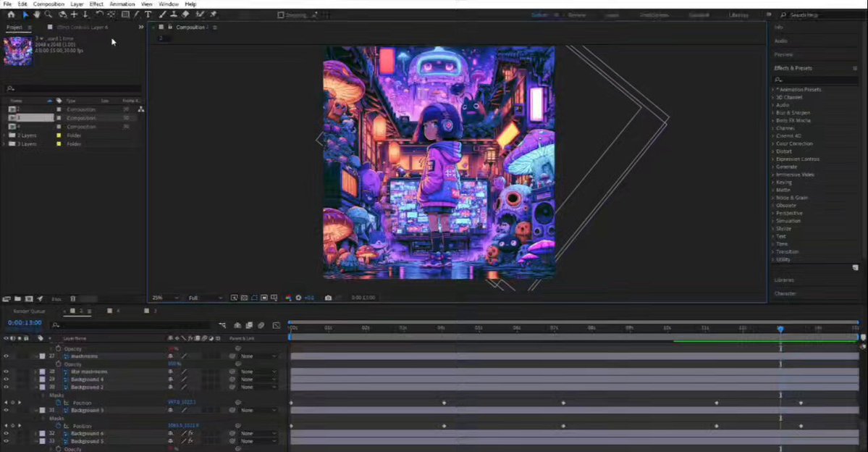Expand Animation Presets category
The width and height of the screenshot is (868, 452).
(x=773, y=90)
